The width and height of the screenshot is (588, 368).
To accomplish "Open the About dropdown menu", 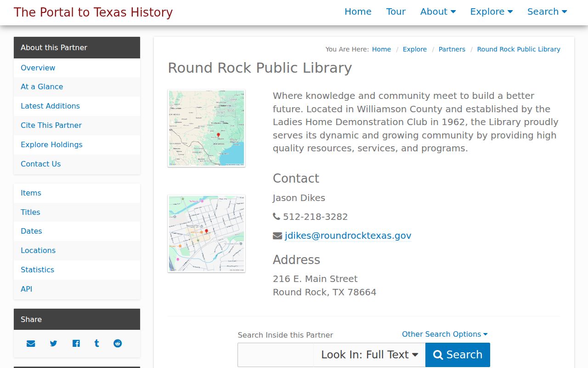I will [438, 12].
